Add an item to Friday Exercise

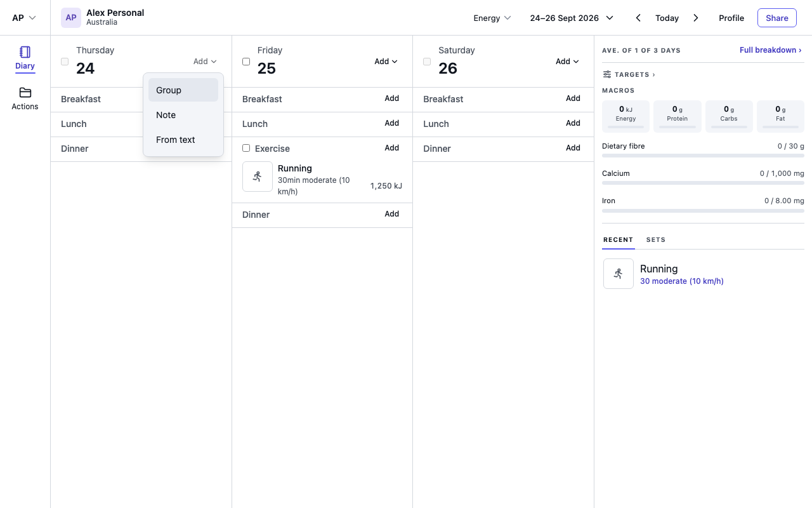pos(392,148)
